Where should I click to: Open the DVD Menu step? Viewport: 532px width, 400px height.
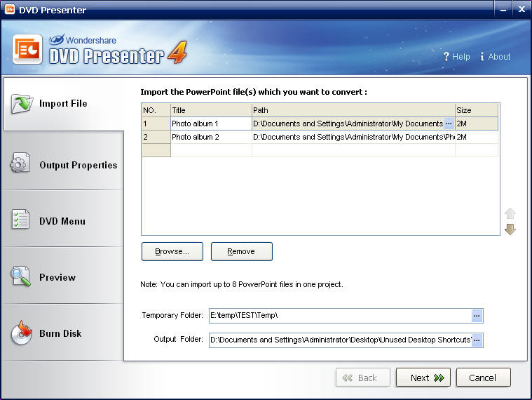63,219
